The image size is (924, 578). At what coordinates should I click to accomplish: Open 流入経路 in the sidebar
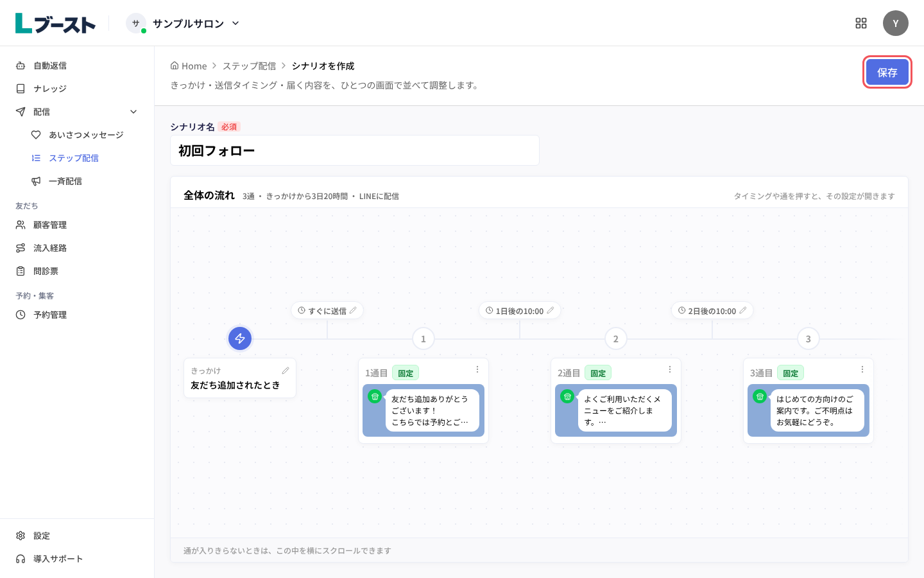(77, 248)
